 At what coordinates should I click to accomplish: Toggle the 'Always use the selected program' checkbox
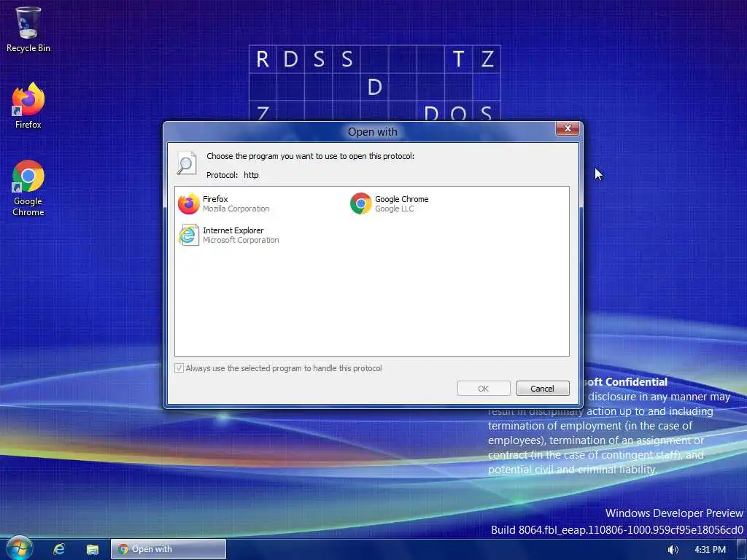coord(179,367)
